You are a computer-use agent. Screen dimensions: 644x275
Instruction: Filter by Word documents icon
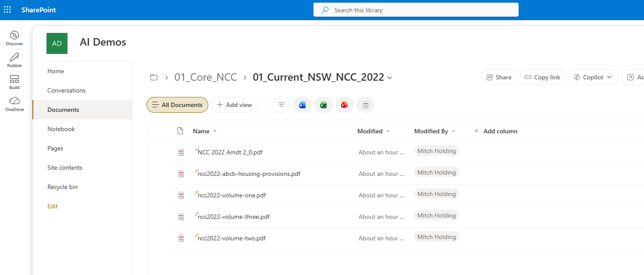tap(302, 105)
